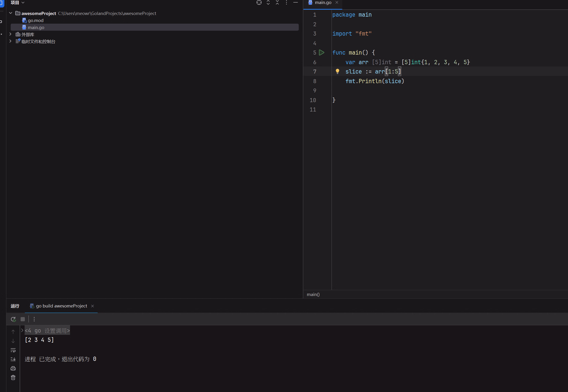The height and width of the screenshot is (392, 568).
Task: Click the main() breadcrumb at editor bottom
Action: (313, 294)
